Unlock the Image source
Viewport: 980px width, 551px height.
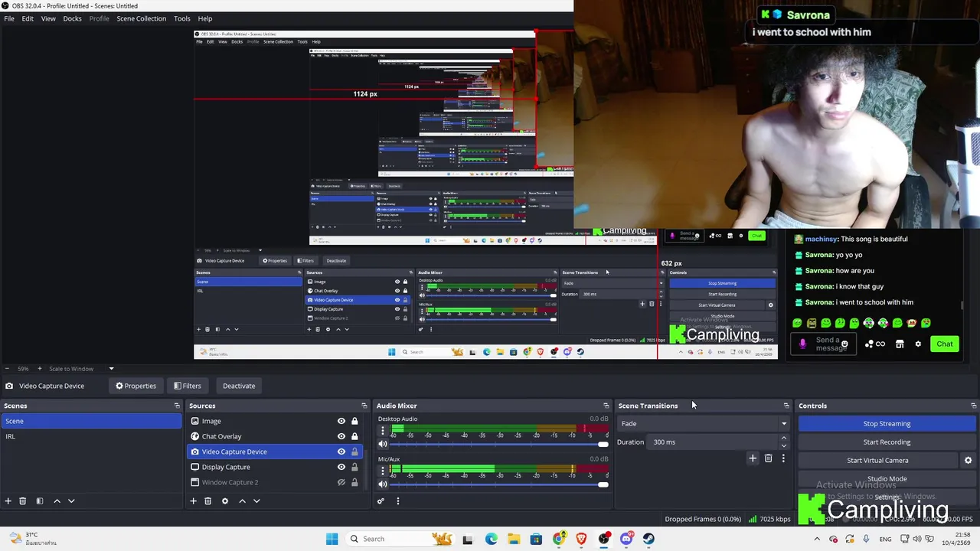point(354,421)
